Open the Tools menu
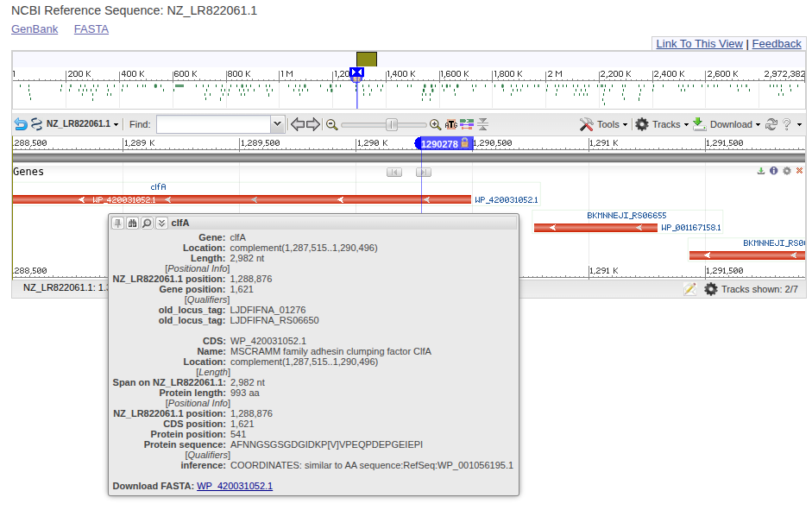 click(x=612, y=124)
